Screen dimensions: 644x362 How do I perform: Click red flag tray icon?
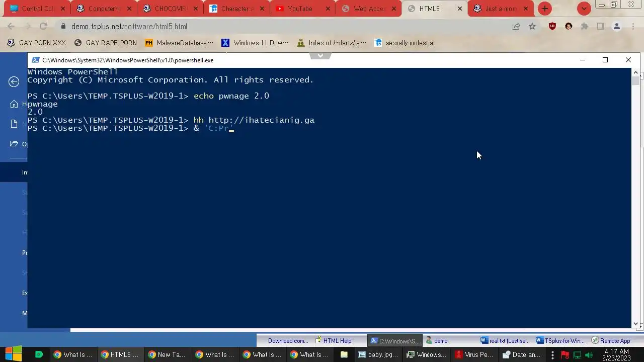coord(564,355)
